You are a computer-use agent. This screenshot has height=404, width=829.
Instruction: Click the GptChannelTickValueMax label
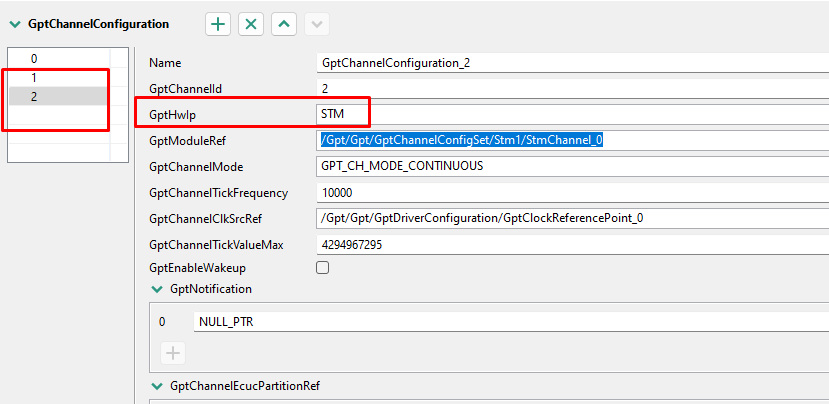click(216, 245)
